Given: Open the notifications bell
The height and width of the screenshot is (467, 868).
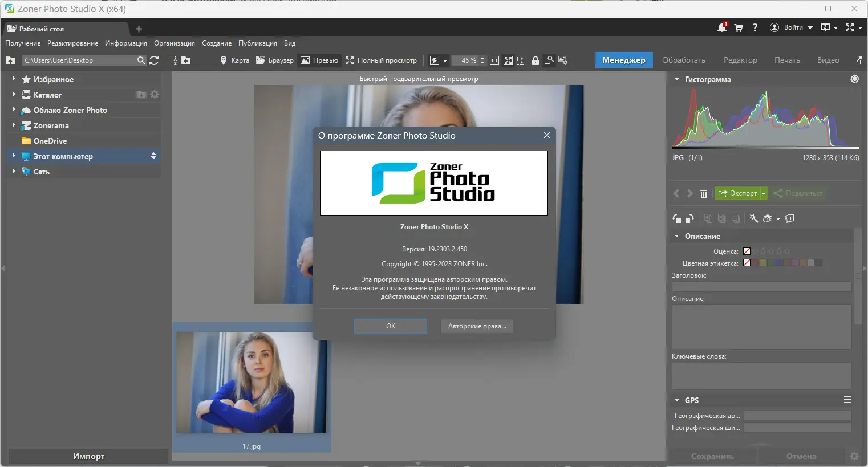Looking at the screenshot, I should pyautogui.click(x=722, y=27).
